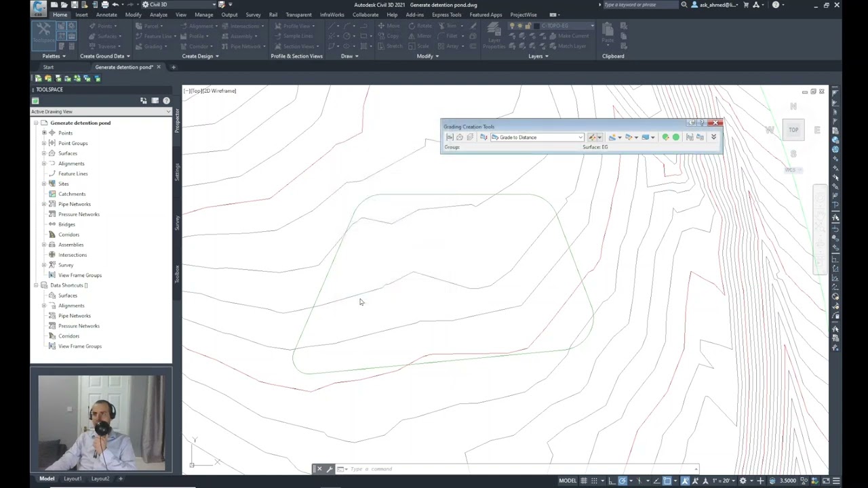
Task: Toggle annotation visibility icon in status bar
Action: [x=685, y=481]
